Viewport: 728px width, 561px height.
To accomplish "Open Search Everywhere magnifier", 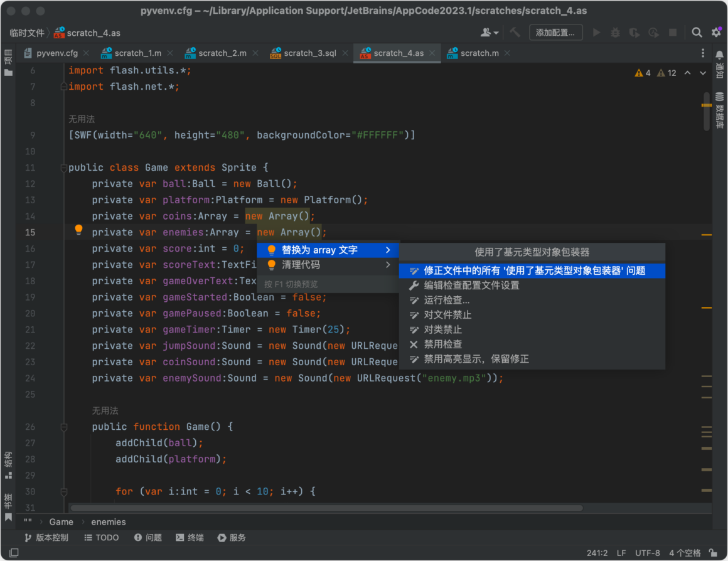I will click(697, 33).
